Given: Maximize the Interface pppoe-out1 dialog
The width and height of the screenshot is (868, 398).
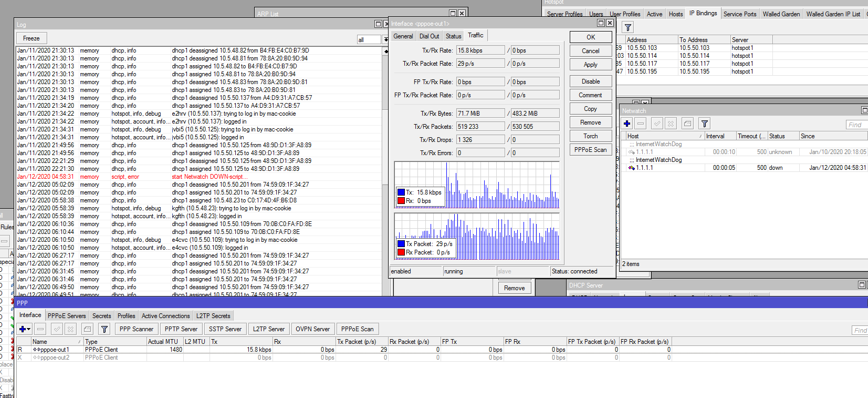Looking at the screenshot, I should coord(601,23).
